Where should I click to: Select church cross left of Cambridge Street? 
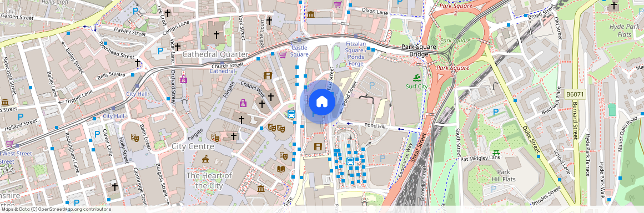[x=115, y=187]
